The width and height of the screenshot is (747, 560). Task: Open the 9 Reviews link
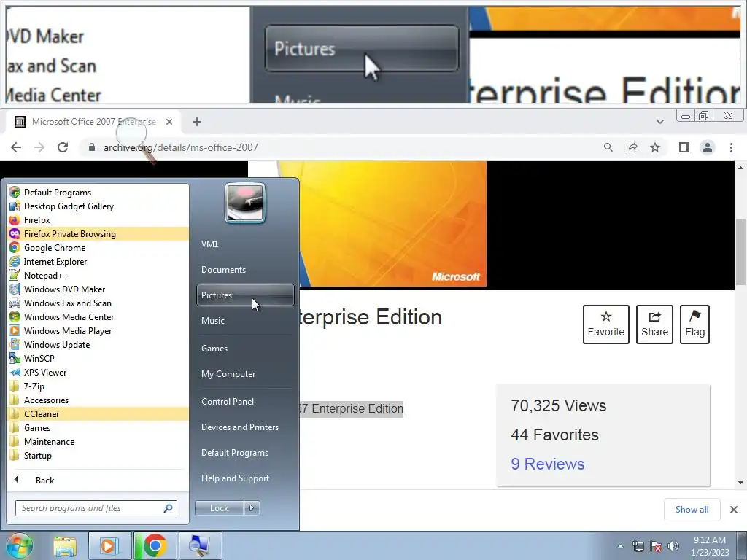tap(547, 464)
